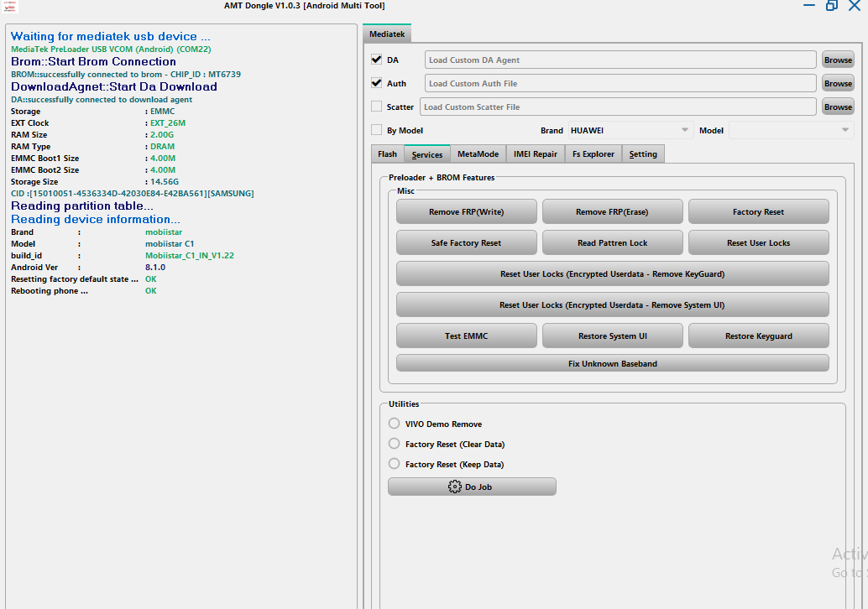The width and height of the screenshot is (868, 609).
Task: Click build_id value Mobiistar_C1_IN_V1.22
Action: pyautogui.click(x=190, y=256)
